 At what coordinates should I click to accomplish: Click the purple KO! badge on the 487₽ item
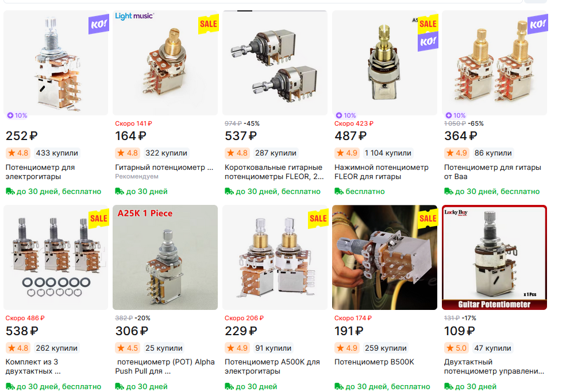[428, 42]
